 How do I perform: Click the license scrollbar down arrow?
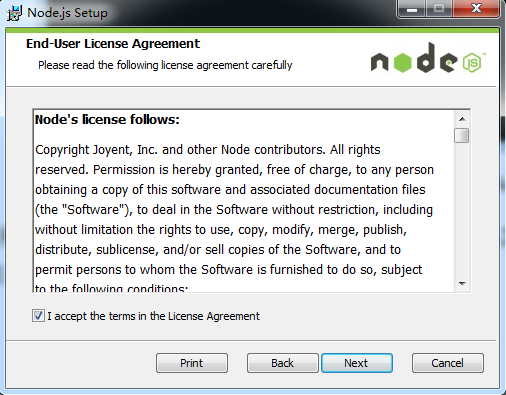[462, 284]
